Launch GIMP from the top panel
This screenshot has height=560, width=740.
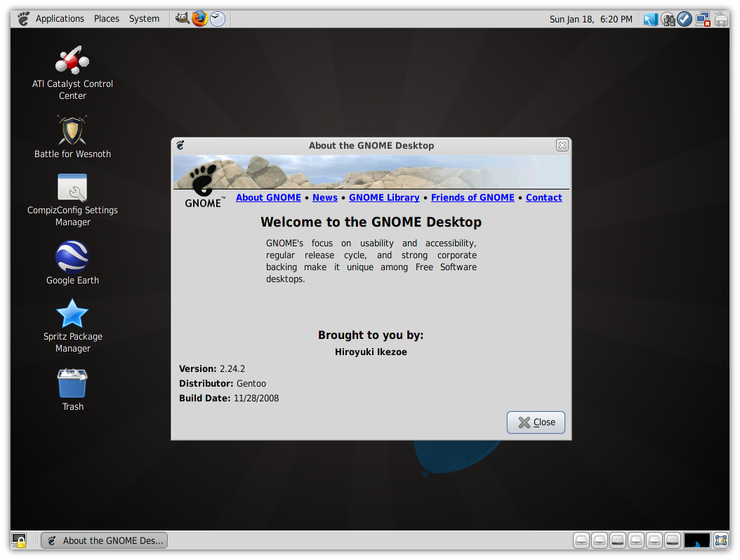pos(182,19)
